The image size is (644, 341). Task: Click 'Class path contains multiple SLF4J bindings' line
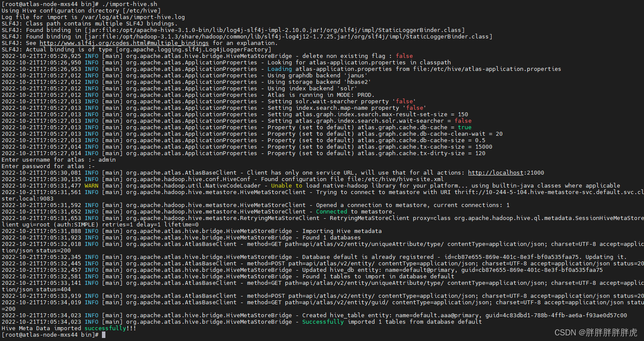click(x=102, y=24)
